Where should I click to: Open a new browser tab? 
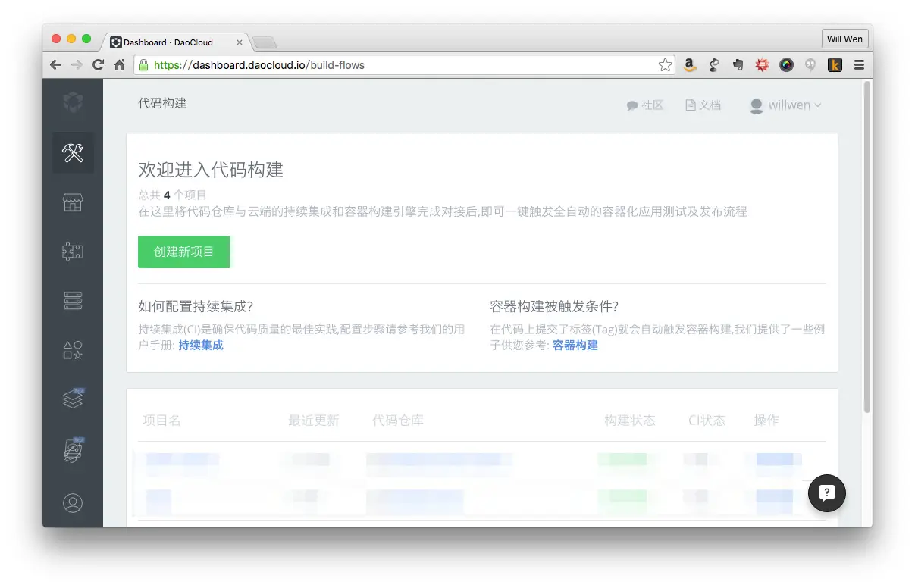[264, 42]
